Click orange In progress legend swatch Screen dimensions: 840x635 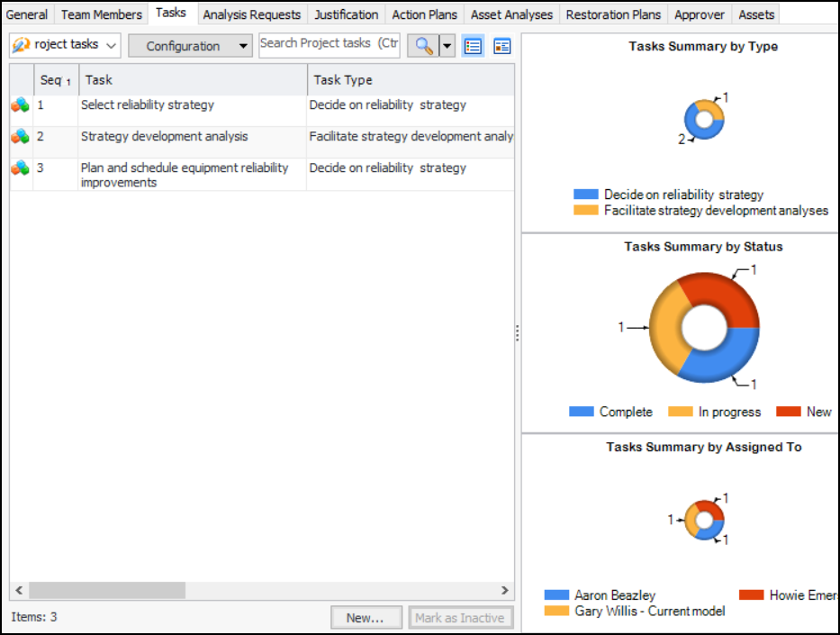coord(681,412)
